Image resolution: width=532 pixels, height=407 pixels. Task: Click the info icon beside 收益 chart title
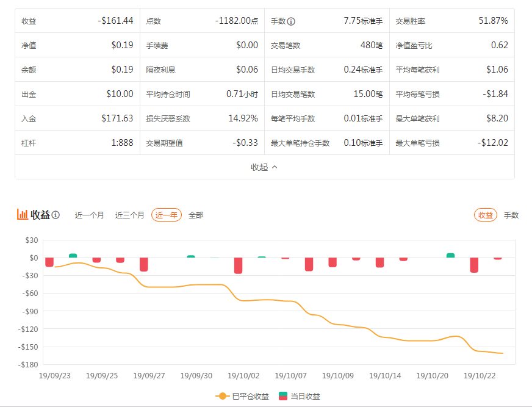tap(56, 215)
